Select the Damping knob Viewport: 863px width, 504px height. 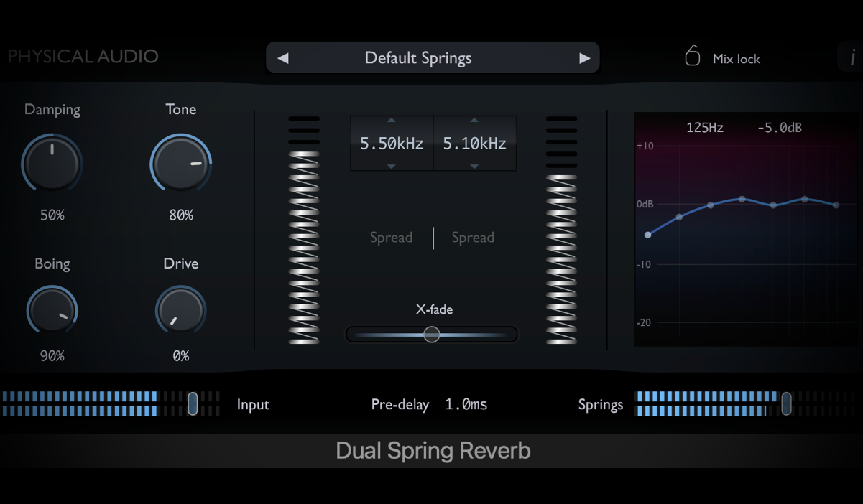(52, 163)
